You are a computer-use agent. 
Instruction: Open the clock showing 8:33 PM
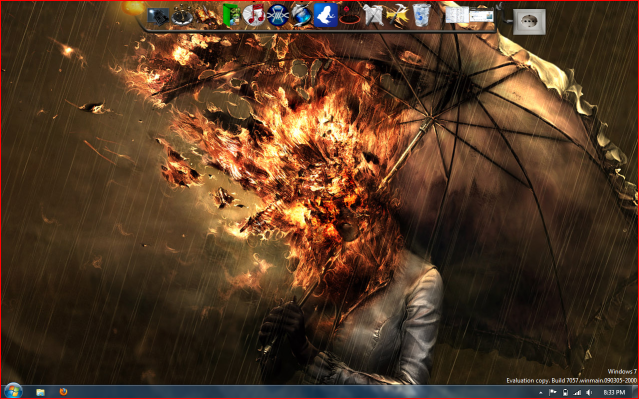click(614, 392)
